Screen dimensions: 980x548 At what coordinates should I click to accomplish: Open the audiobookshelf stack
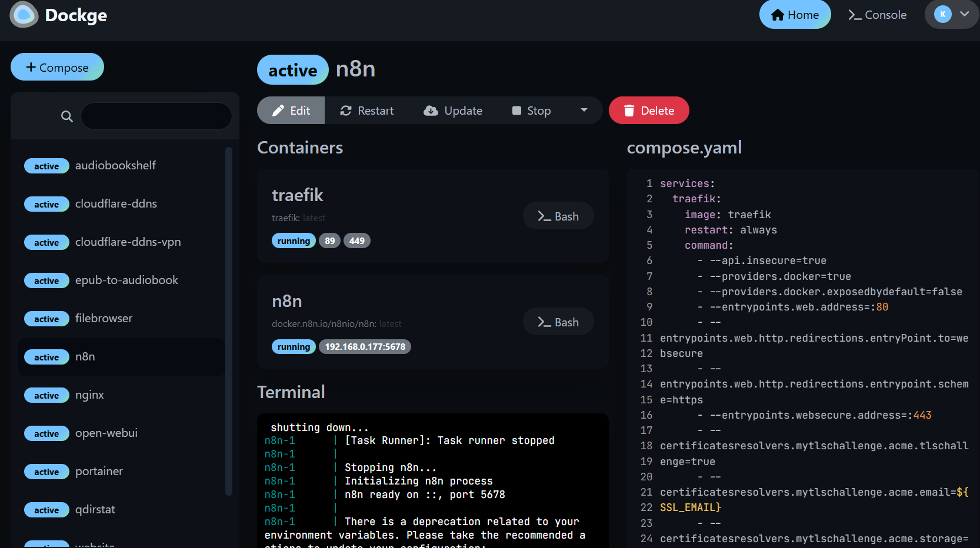coord(122,166)
